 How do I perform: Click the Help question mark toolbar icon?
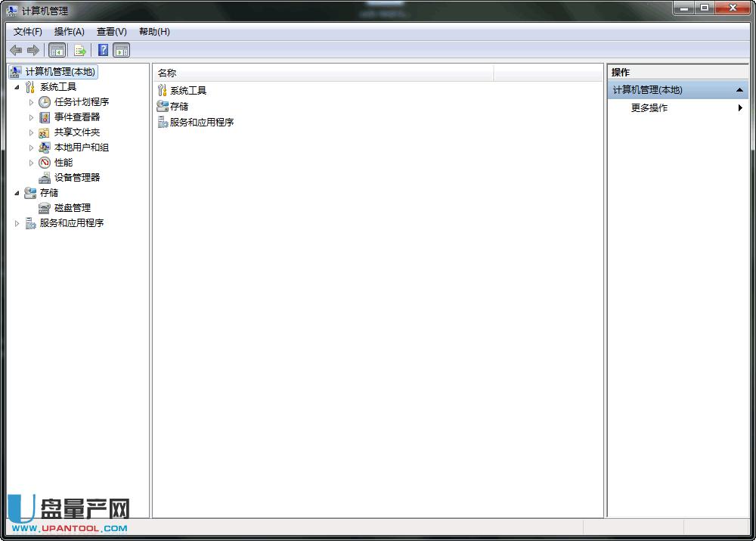click(x=103, y=51)
